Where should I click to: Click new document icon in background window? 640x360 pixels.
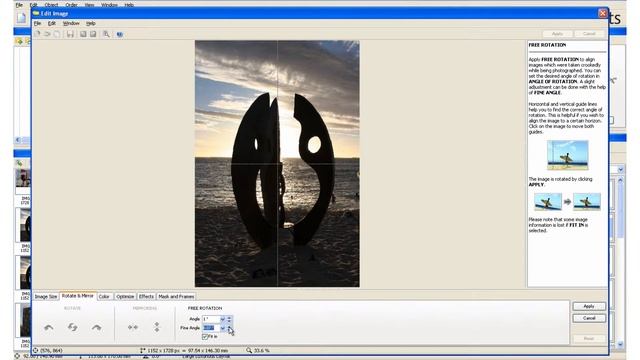21,18
